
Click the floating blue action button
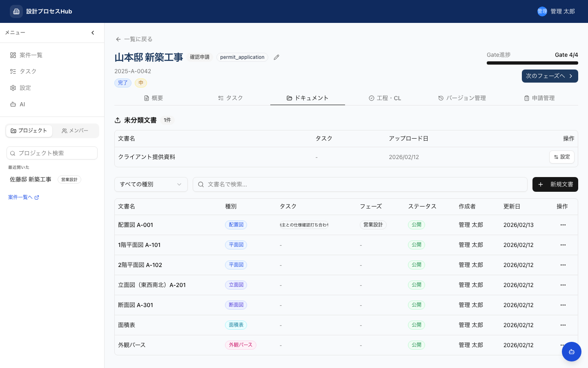click(572, 352)
